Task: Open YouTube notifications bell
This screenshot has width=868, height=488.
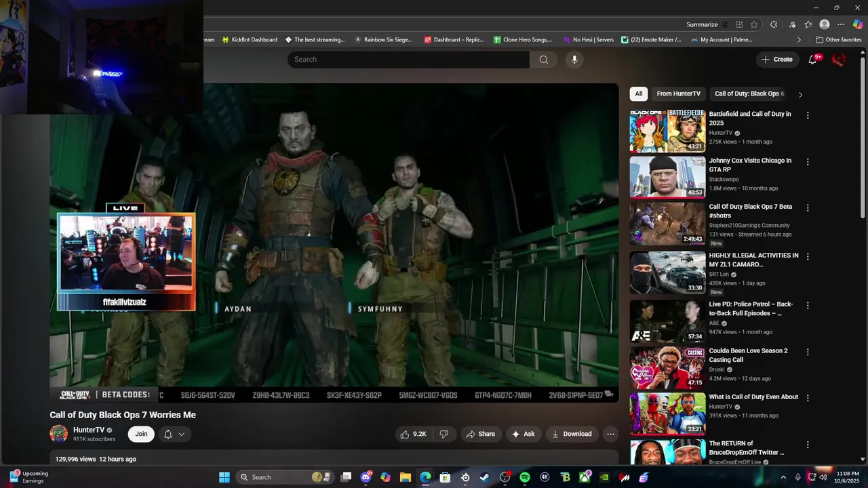Action: [812, 60]
